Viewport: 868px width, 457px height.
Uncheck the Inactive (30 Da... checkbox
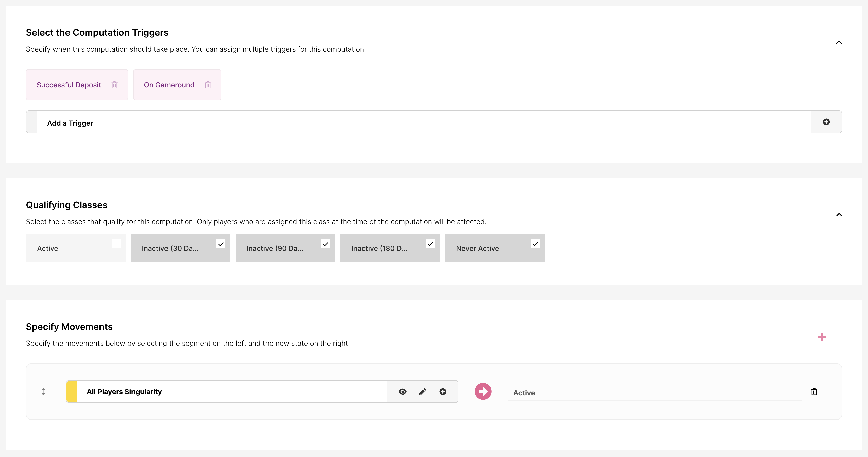click(x=221, y=244)
